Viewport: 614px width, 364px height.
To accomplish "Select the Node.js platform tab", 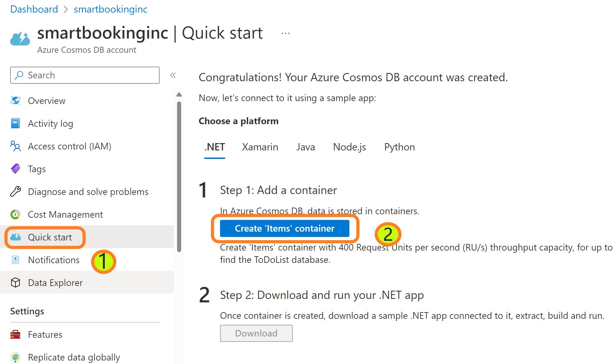I will pos(349,147).
